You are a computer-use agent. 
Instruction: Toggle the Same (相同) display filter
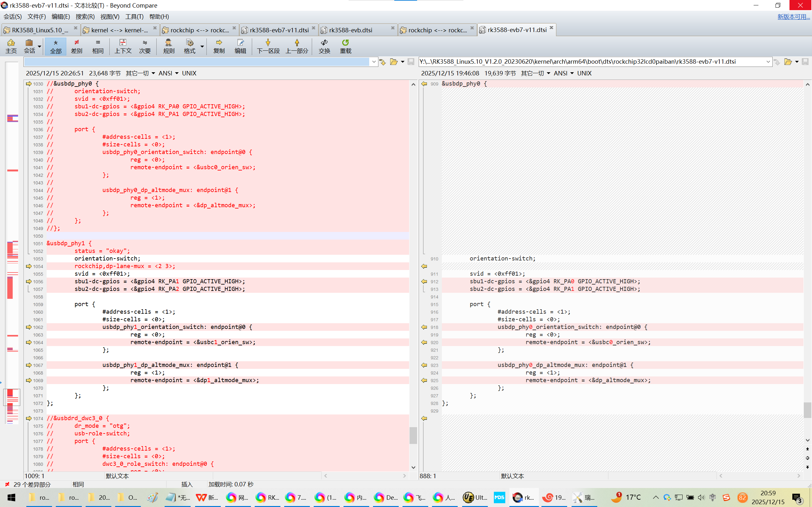(98, 46)
